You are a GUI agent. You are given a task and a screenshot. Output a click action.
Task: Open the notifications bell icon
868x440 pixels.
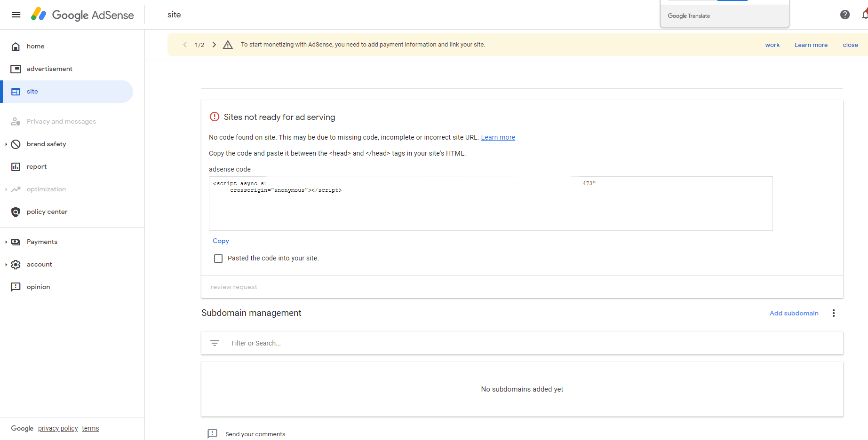click(865, 15)
